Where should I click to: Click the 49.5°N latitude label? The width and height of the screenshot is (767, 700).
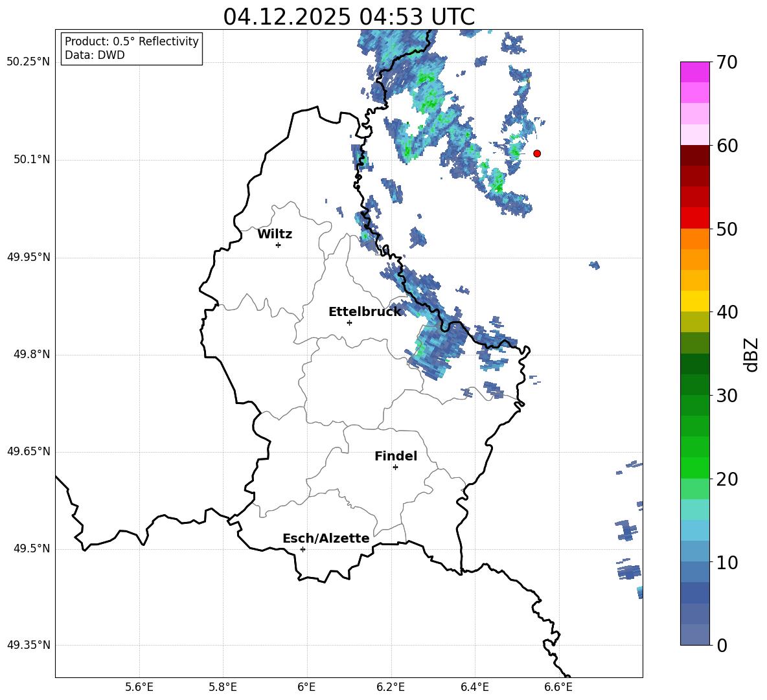tap(32, 548)
